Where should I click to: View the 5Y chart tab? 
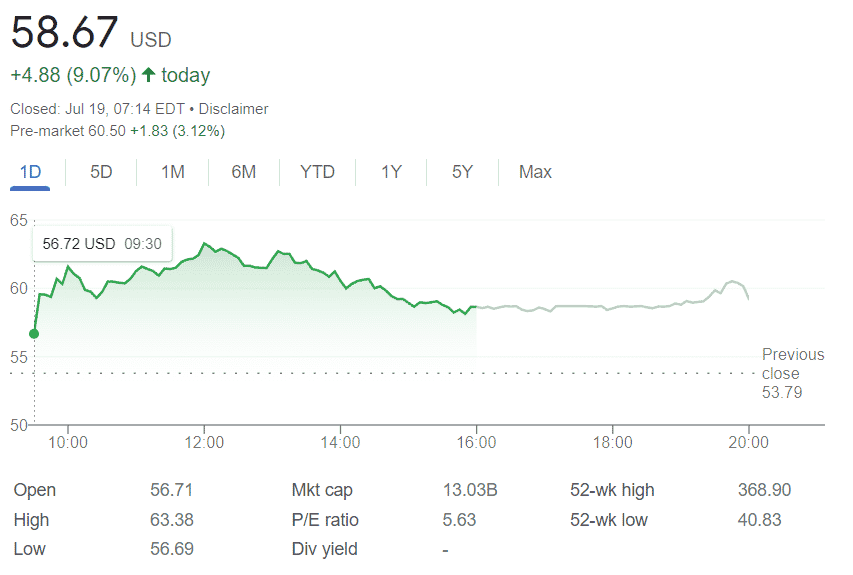click(x=462, y=172)
